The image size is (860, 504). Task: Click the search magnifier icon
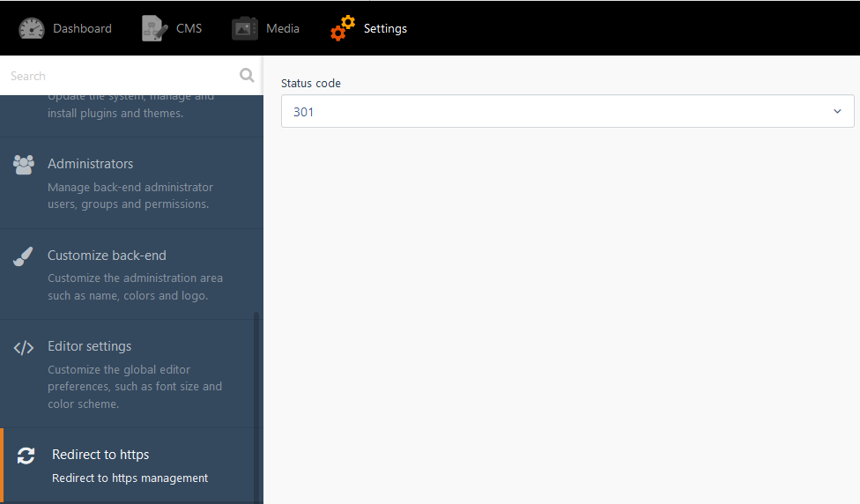247,75
